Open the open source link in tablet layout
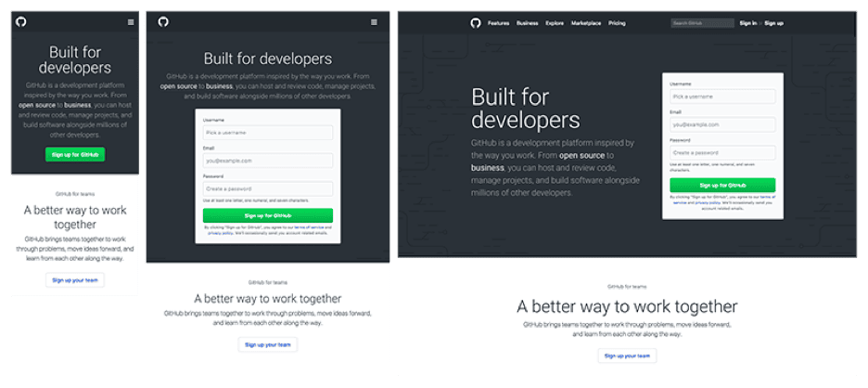The width and height of the screenshot is (868, 388). pos(179,86)
